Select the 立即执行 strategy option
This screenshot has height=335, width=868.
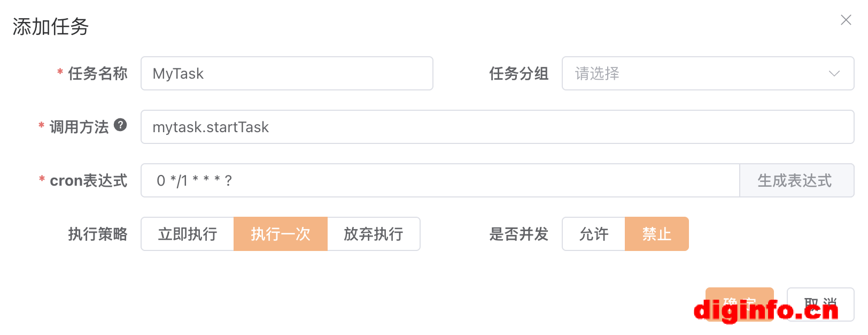(x=188, y=234)
